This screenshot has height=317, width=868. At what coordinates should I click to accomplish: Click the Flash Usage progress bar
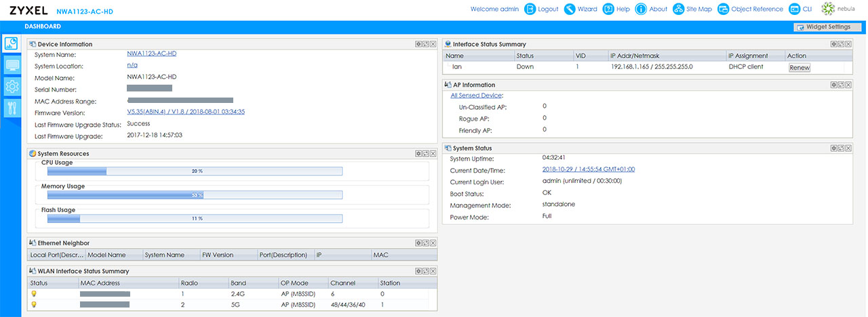(x=195, y=219)
